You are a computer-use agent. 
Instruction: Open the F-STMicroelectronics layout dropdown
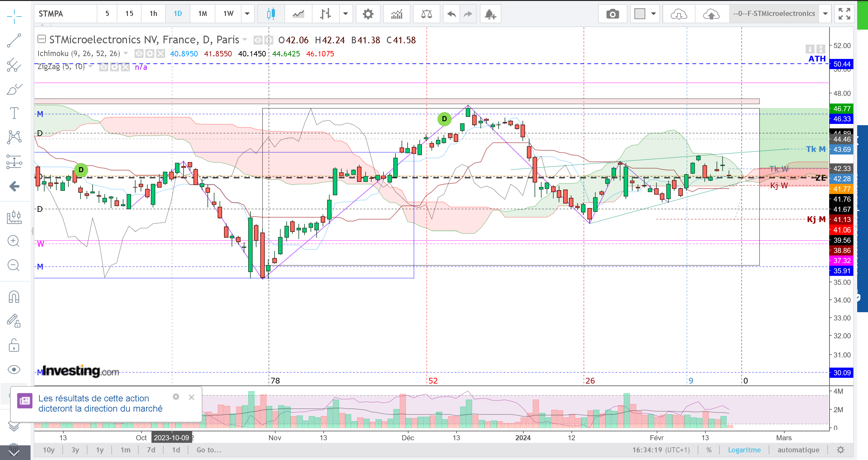[x=825, y=13]
